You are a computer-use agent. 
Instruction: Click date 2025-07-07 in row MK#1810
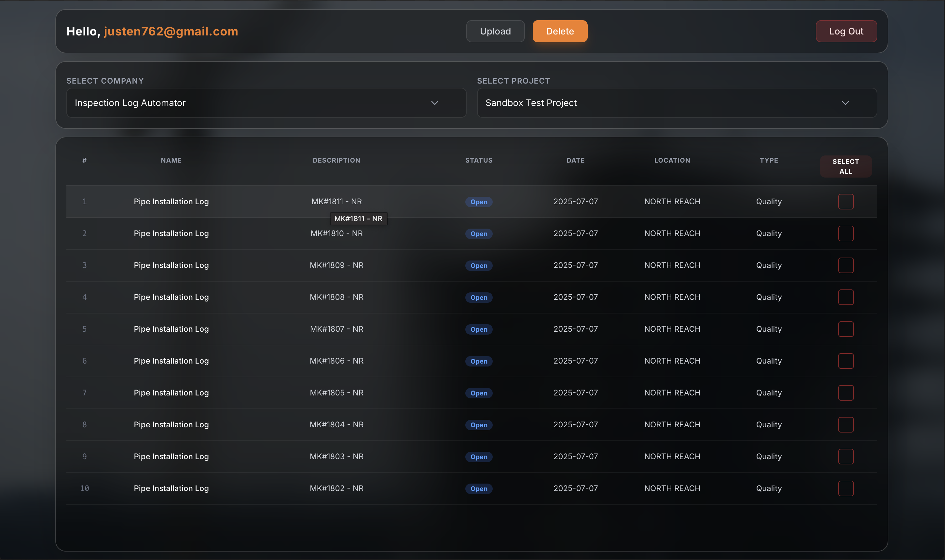[575, 233]
